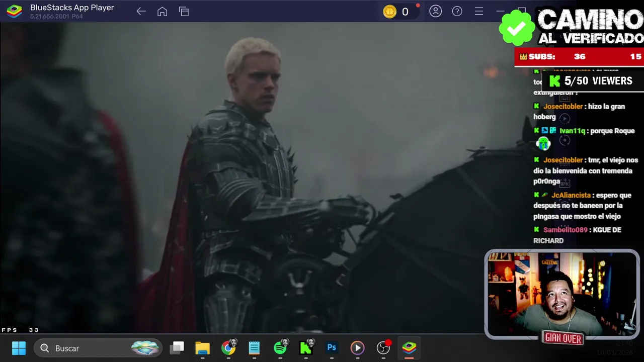Click the streamer webcam thumbnail
Image resolution: width=644 pixels, height=362 pixels.
click(561, 294)
